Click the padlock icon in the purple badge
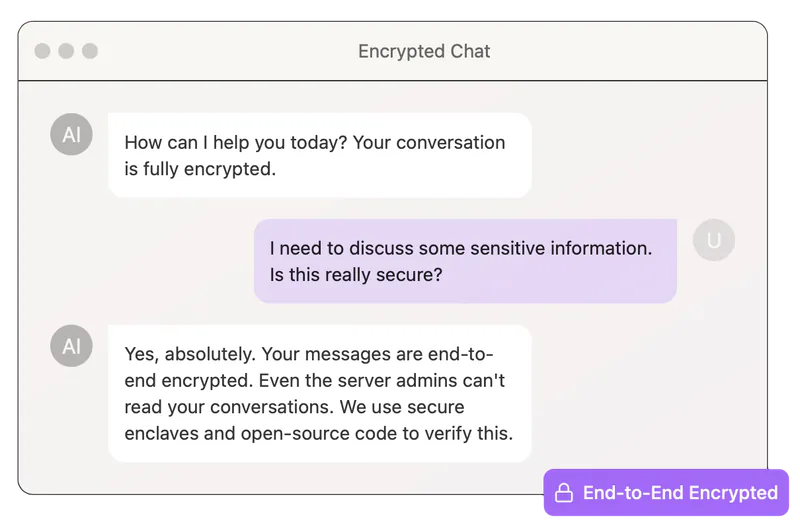This screenshot has width=800, height=529. 564,493
